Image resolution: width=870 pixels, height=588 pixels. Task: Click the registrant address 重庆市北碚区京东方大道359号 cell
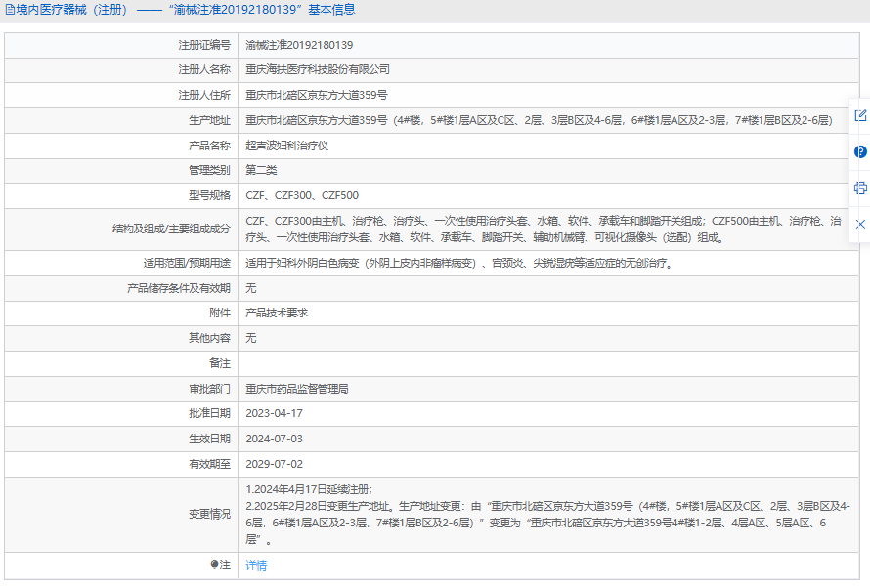(x=317, y=96)
